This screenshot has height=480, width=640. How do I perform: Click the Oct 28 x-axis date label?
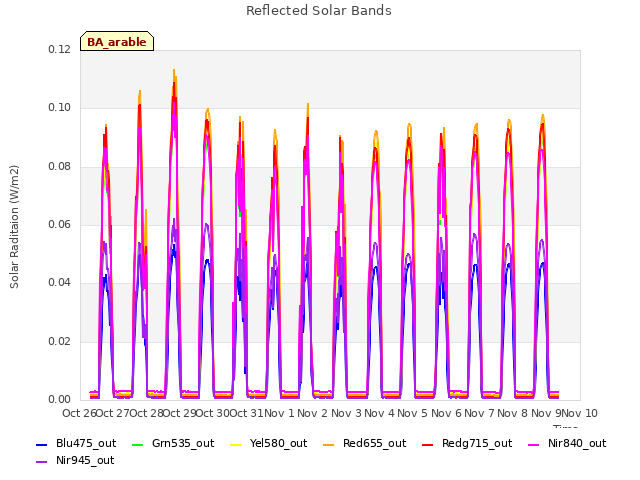[x=146, y=413]
